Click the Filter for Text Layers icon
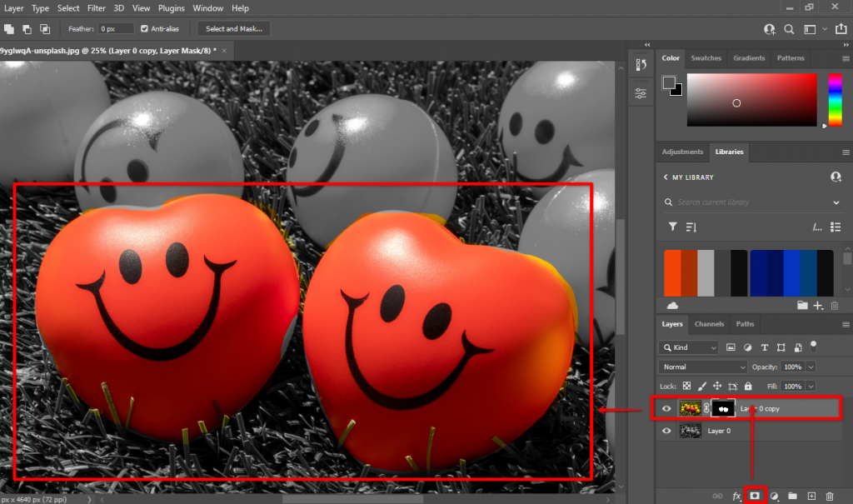The width and height of the screenshot is (853, 504). tap(764, 347)
